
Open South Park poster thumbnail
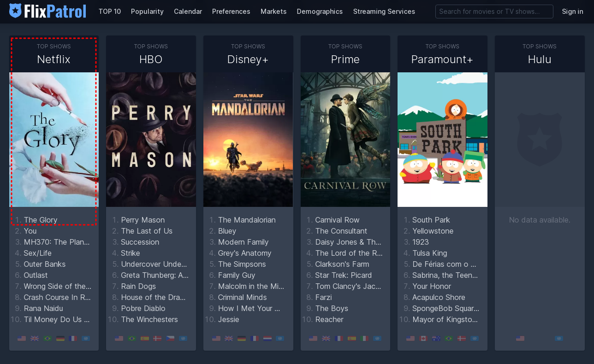click(x=442, y=140)
